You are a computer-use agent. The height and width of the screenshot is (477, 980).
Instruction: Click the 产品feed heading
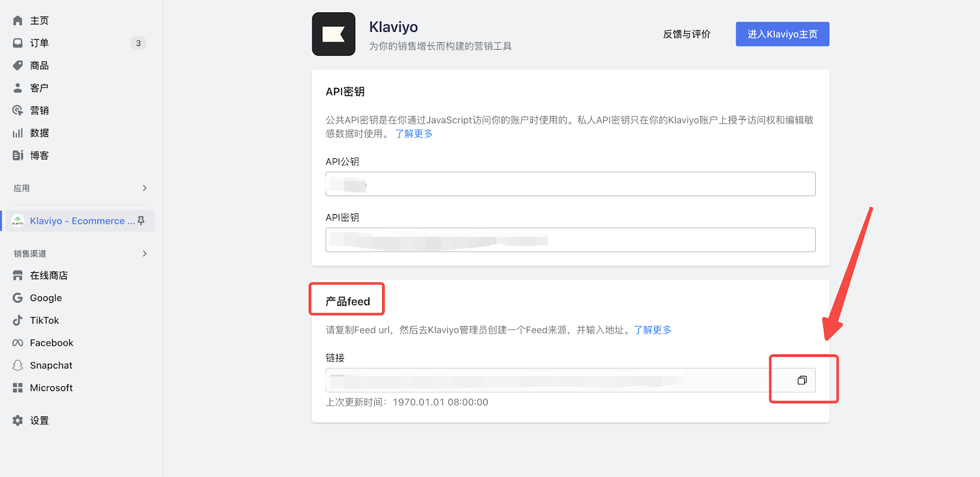point(348,302)
